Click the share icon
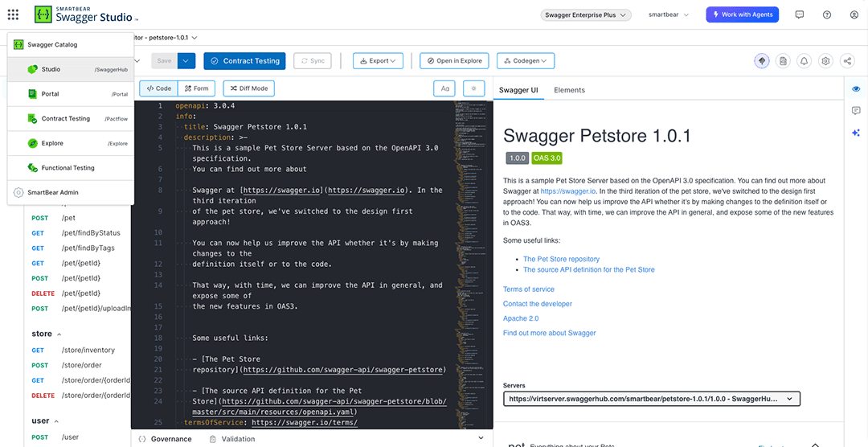Screen dimensions: 868x447 (x=847, y=61)
